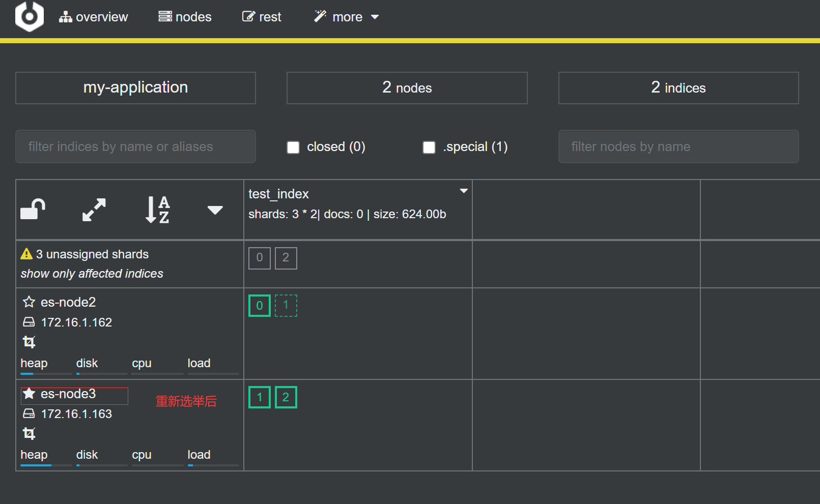Screen dimensions: 820x504
Task: Click the A-Z sort icon
Action: (157, 210)
